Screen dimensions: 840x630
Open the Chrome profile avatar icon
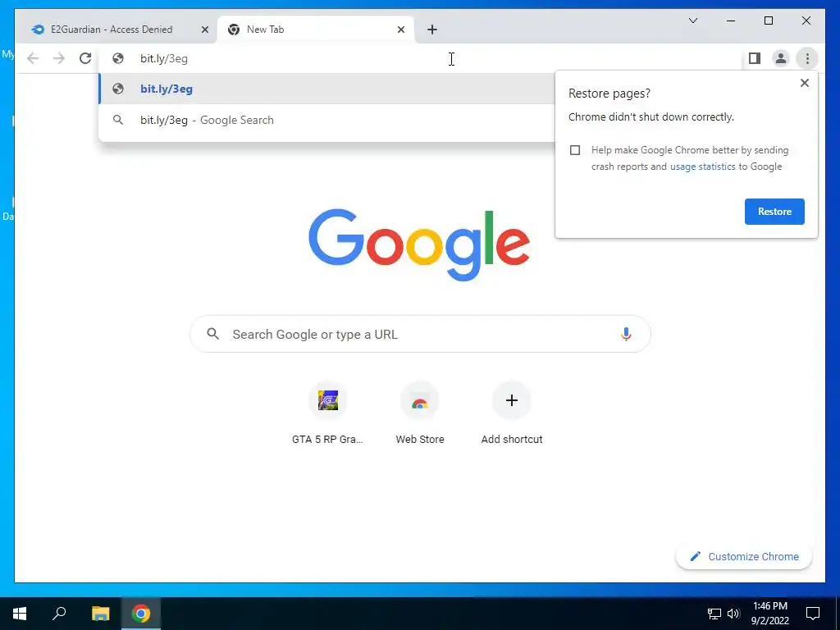(781, 58)
